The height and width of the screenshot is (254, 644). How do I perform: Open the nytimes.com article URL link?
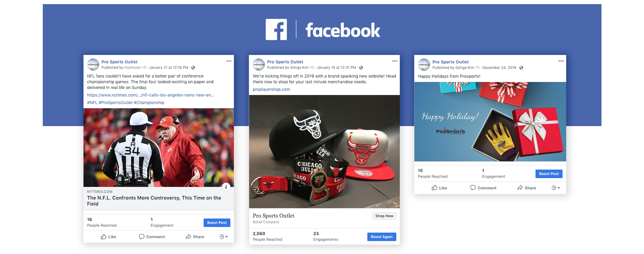pos(150,95)
